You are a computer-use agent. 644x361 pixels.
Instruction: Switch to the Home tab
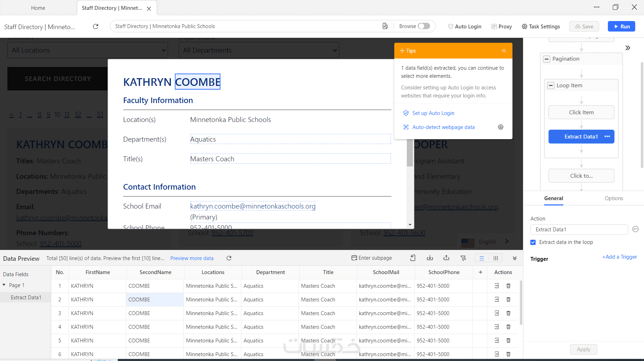tap(38, 8)
